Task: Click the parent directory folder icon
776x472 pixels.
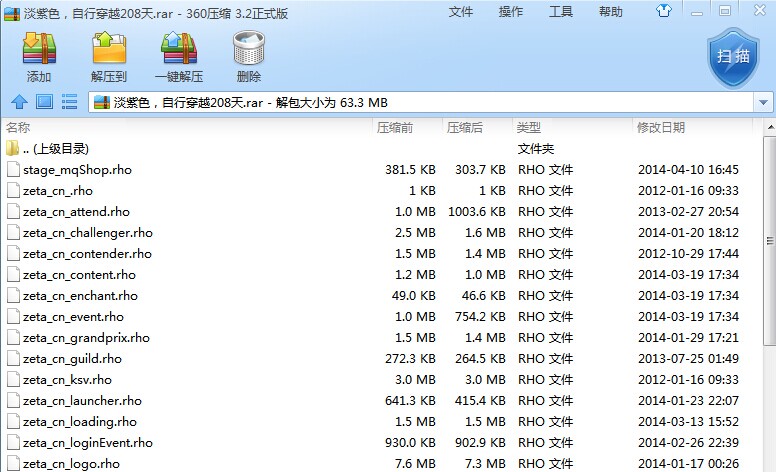Action: [12, 148]
